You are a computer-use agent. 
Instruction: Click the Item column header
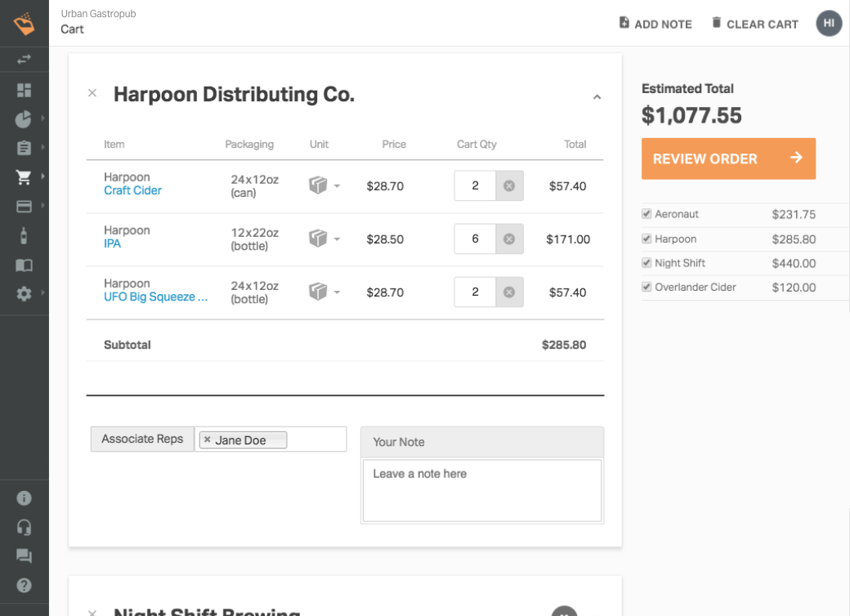point(114,145)
